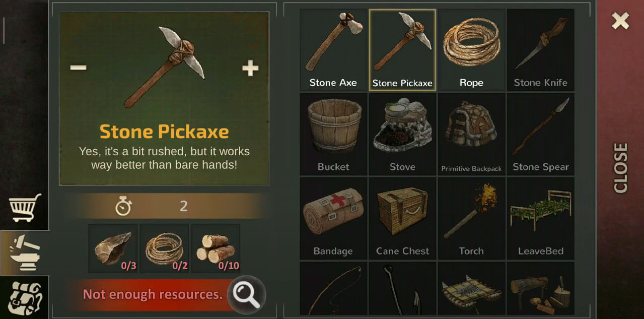The image size is (644, 319).
Task: Click the magnifier search resources button
Action: [x=246, y=294]
